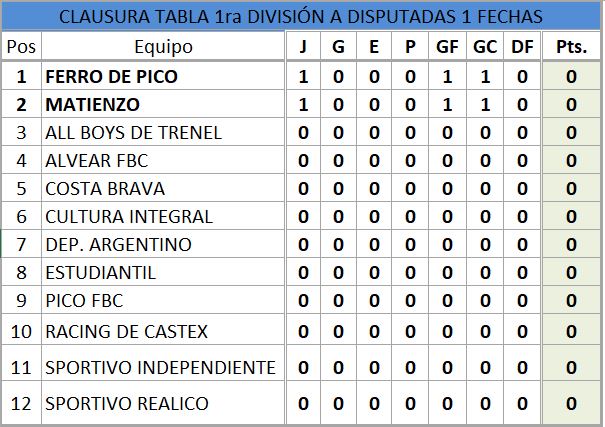Select the Equipo column header

162,47
